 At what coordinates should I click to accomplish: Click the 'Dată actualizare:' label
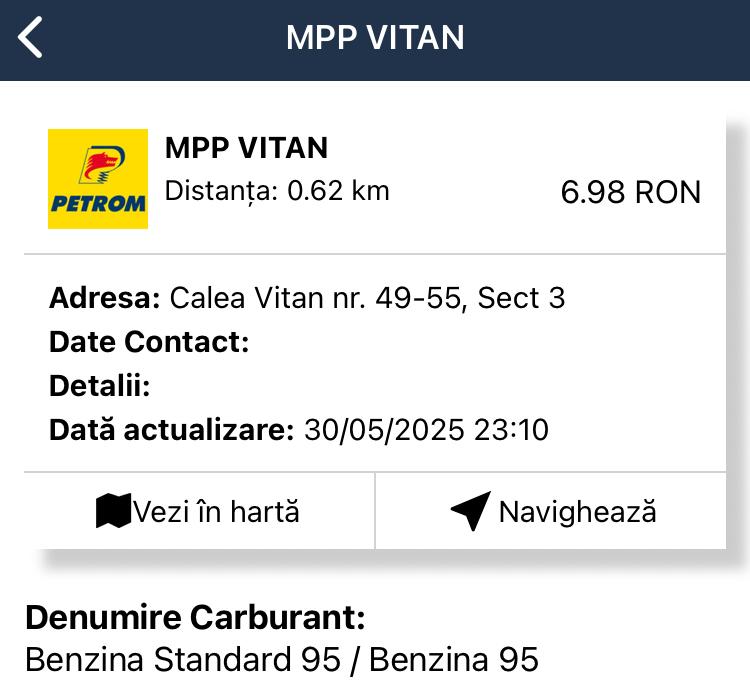click(171, 430)
